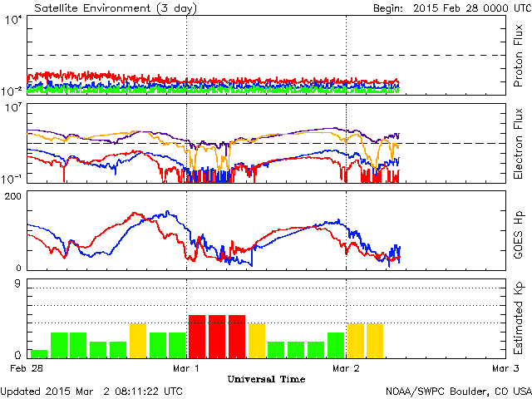Click the "Universal Time" axis title
The width and height of the screenshot is (532, 399).
tap(266, 379)
